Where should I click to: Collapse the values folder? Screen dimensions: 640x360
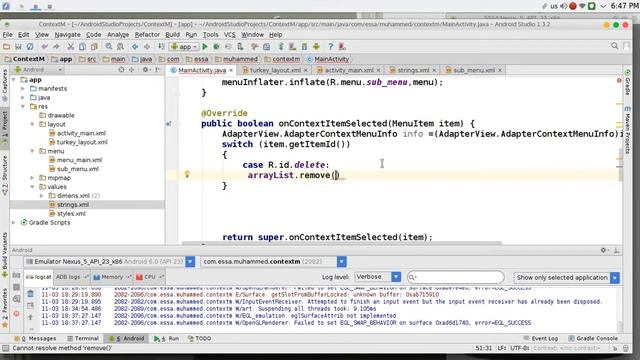tap(32, 187)
